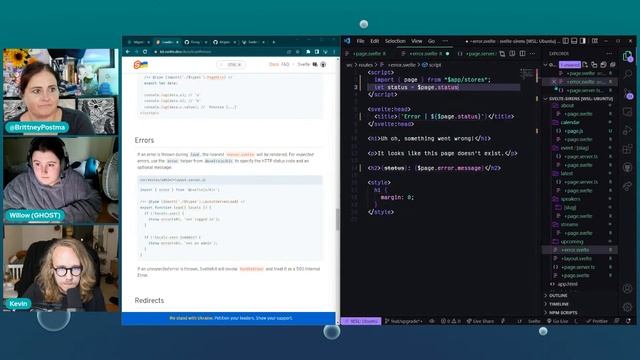Image resolution: width=640 pixels, height=360 pixels.
Task: Click the SvelteKit logo on docs page
Action: click(x=140, y=64)
